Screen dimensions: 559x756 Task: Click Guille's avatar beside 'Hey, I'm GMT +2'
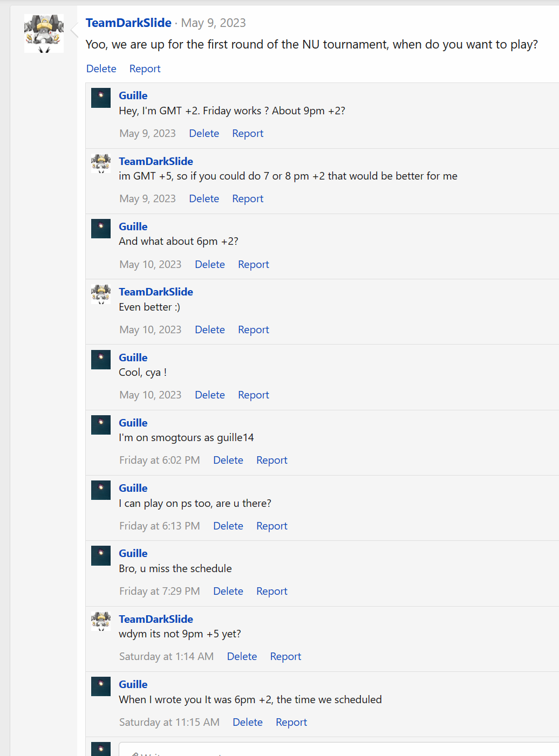click(101, 98)
